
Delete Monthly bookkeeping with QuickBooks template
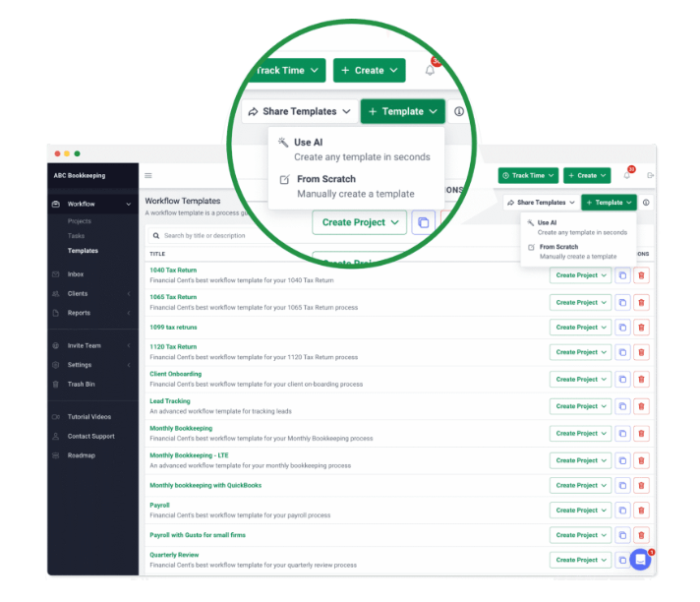pos(641,486)
